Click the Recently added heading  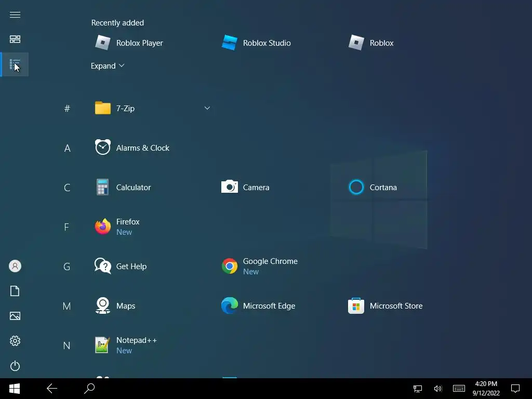pyautogui.click(x=117, y=23)
